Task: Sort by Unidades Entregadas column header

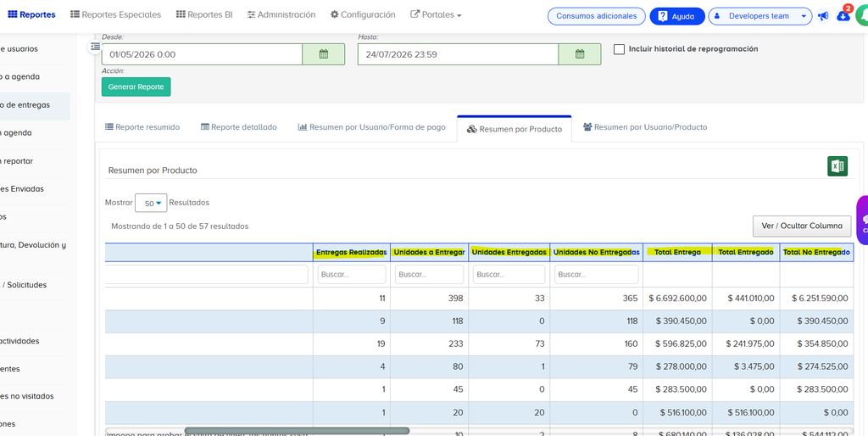Action: point(509,252)
